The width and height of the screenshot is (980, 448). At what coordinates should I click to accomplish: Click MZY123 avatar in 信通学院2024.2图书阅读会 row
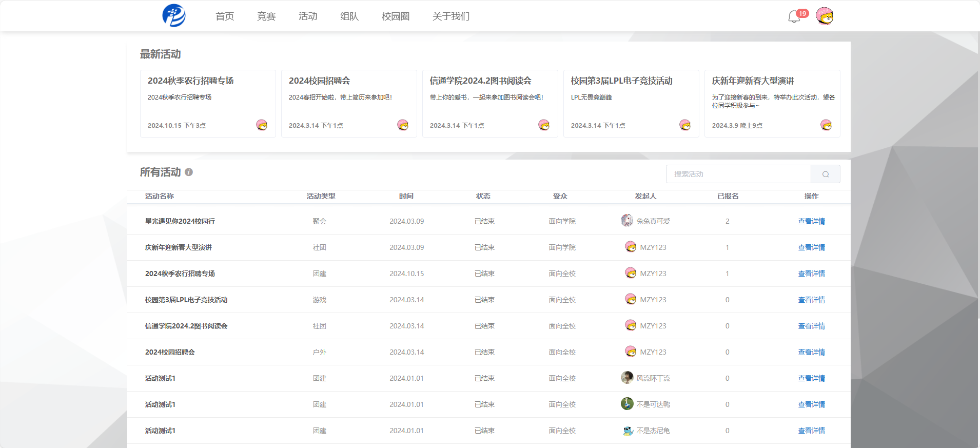[631, 325]
